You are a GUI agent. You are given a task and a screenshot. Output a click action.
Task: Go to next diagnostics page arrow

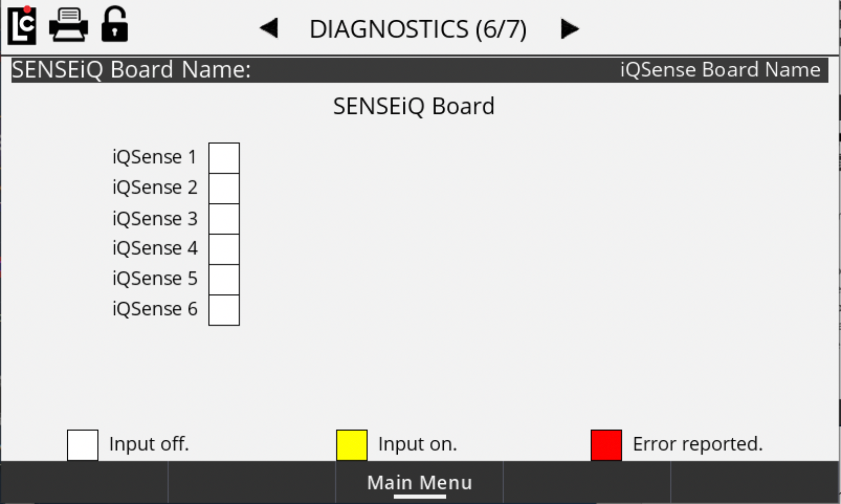(x=569, y=29)
